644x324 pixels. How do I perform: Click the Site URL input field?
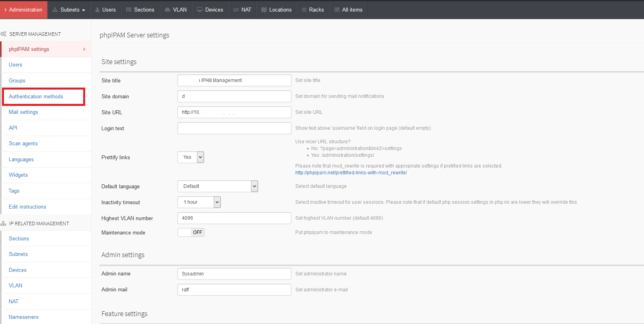coord(234,112)
